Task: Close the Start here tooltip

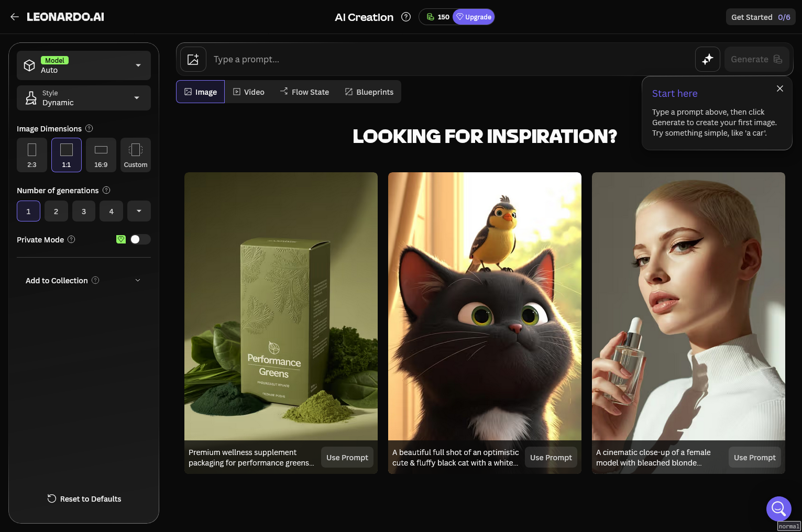Action: tap(780, 88)
